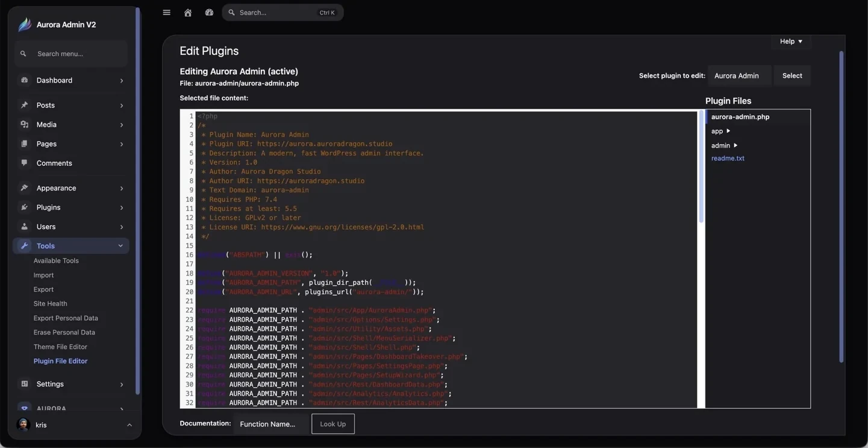Screen dimensions: 868x448
Task: Focus the top Search field
Action: [283, 13]
